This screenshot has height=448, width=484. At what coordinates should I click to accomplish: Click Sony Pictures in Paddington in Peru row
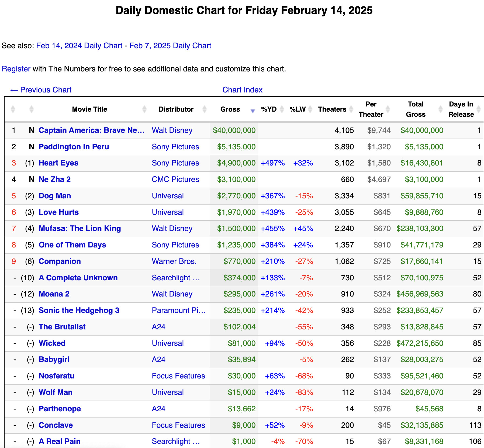point(175,147)
